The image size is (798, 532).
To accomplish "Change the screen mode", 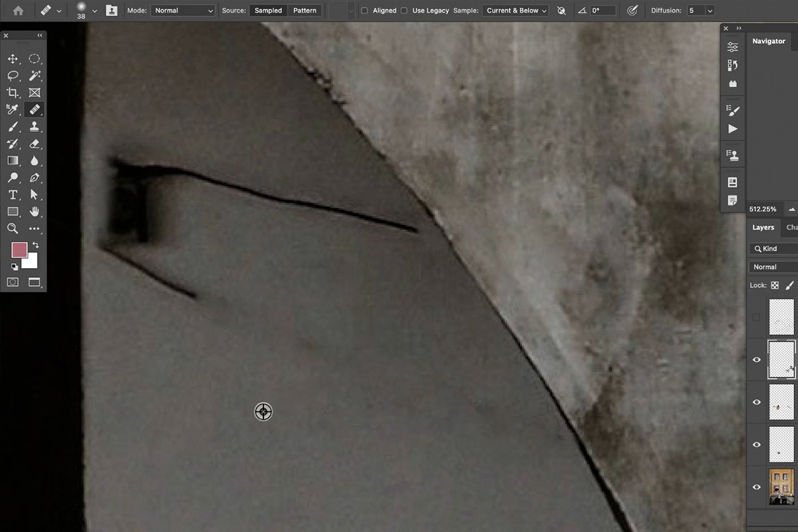I will pyautogui.click(x=35, y=282).
